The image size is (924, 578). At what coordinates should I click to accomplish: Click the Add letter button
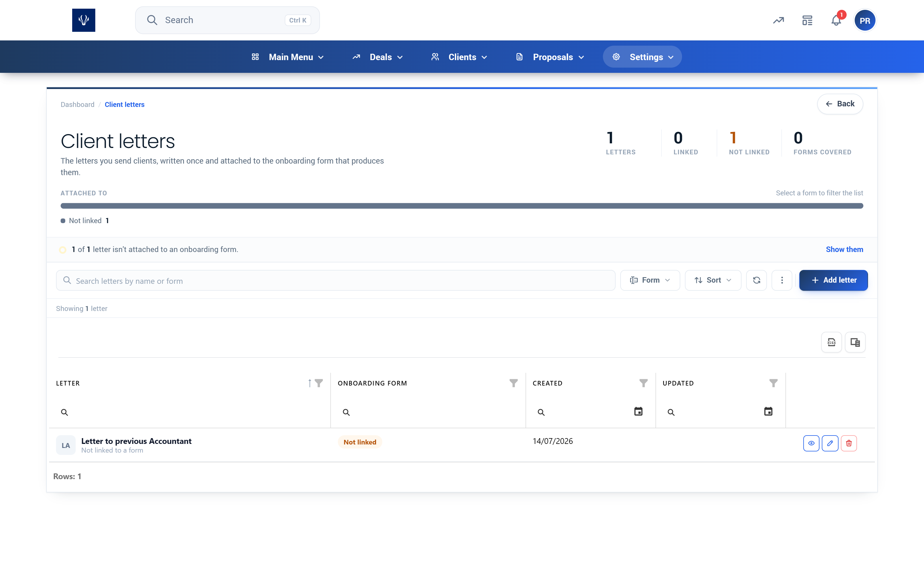click(834, 280)
